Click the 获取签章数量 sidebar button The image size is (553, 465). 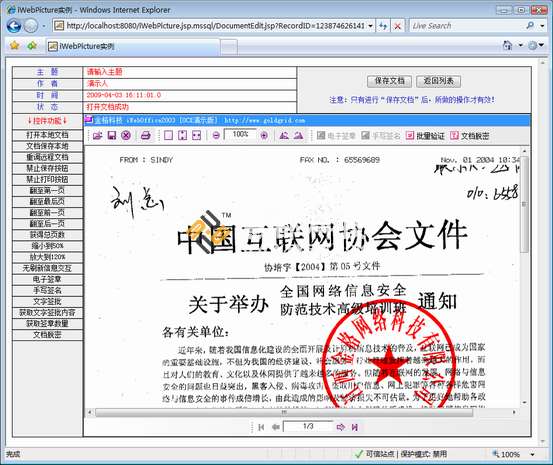pyautogui.click(x=47, y=324)
